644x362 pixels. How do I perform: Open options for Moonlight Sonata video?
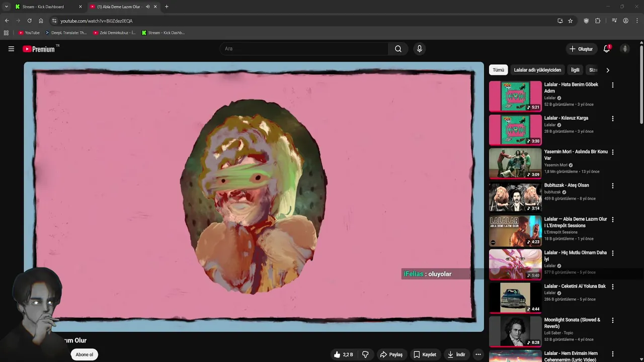pyautogui.click(x=612, y=320)
